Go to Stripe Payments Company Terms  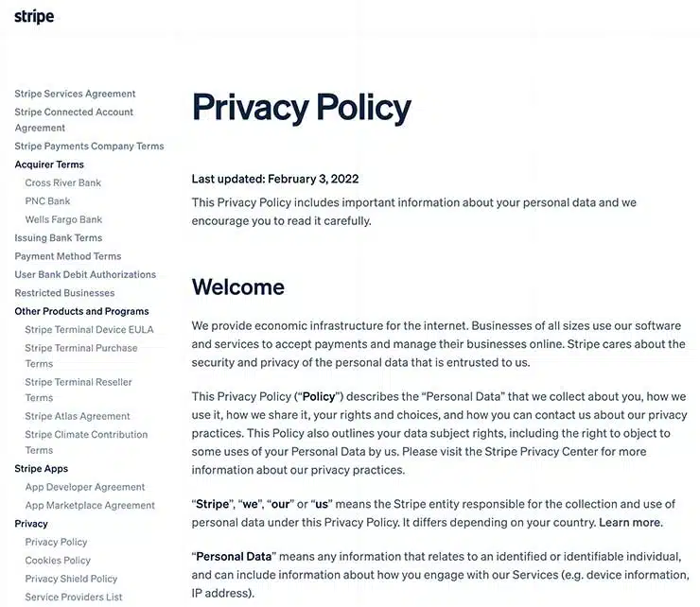coord(89,147)
